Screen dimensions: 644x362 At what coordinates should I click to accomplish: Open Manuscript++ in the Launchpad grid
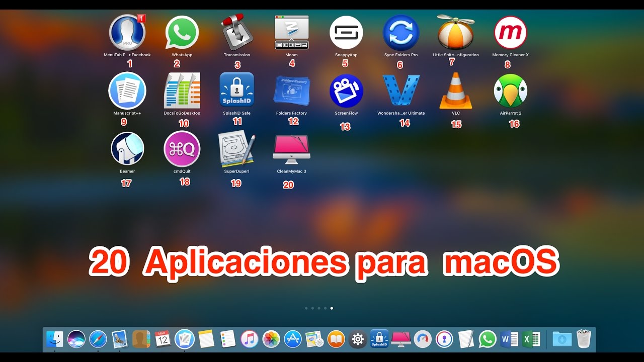pos(127,90)
